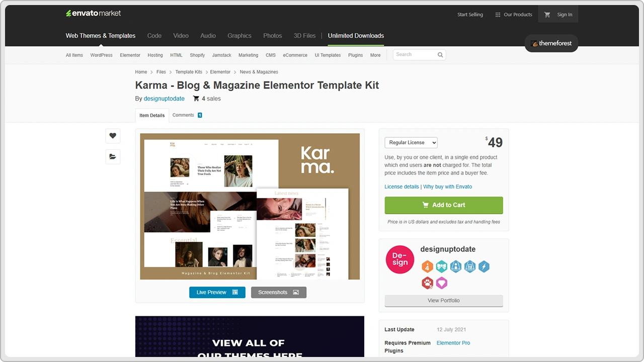
Task: Go to Files breadcrumb
Action: tap(161, 72)
